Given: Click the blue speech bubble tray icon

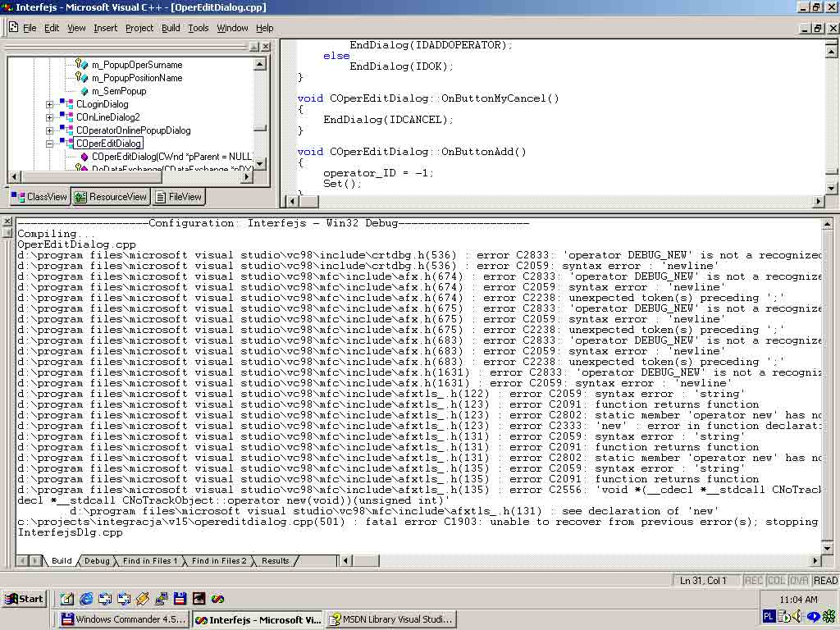Looking at the screenshot, I should point(813,617).
